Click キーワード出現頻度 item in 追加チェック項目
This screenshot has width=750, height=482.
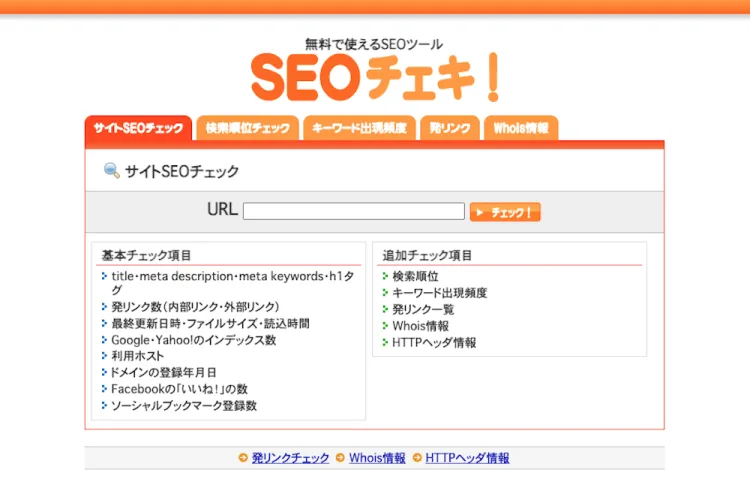coord(440,293)
